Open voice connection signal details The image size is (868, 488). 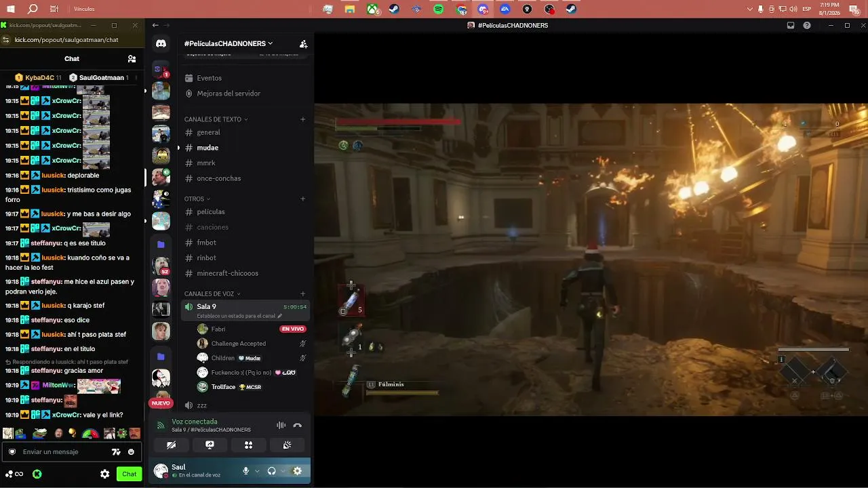pos(161,426)
